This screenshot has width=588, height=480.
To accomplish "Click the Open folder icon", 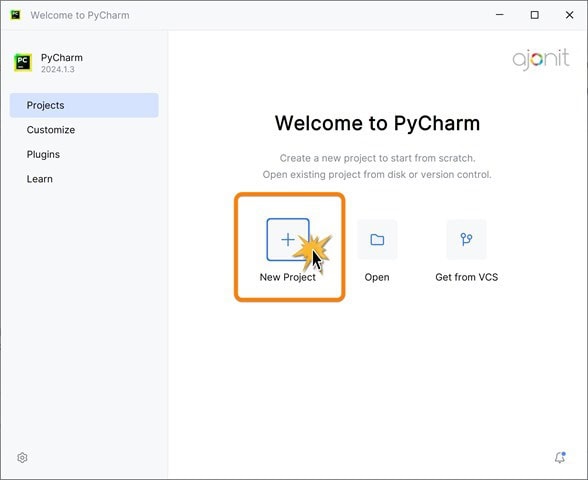I will [377, 239].
